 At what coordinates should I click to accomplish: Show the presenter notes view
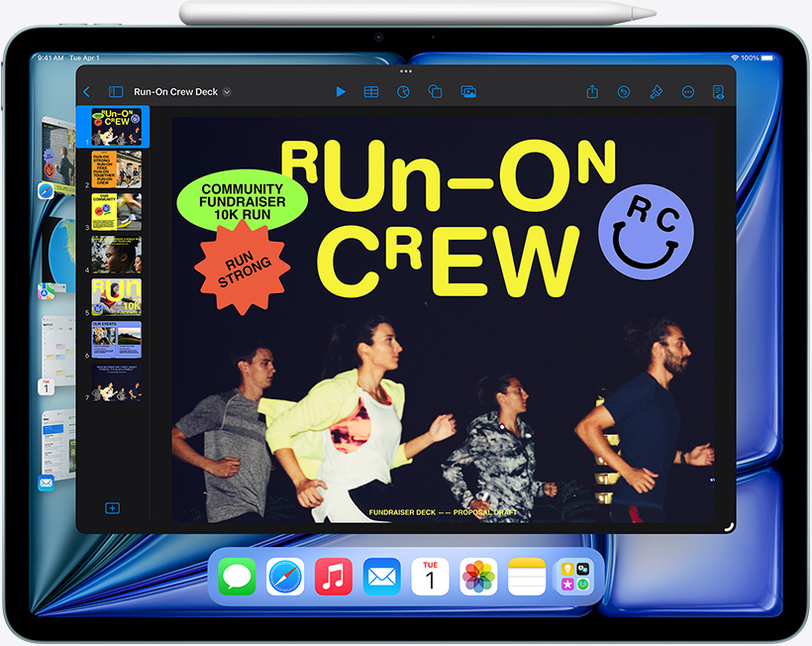[x=719, y=91]
